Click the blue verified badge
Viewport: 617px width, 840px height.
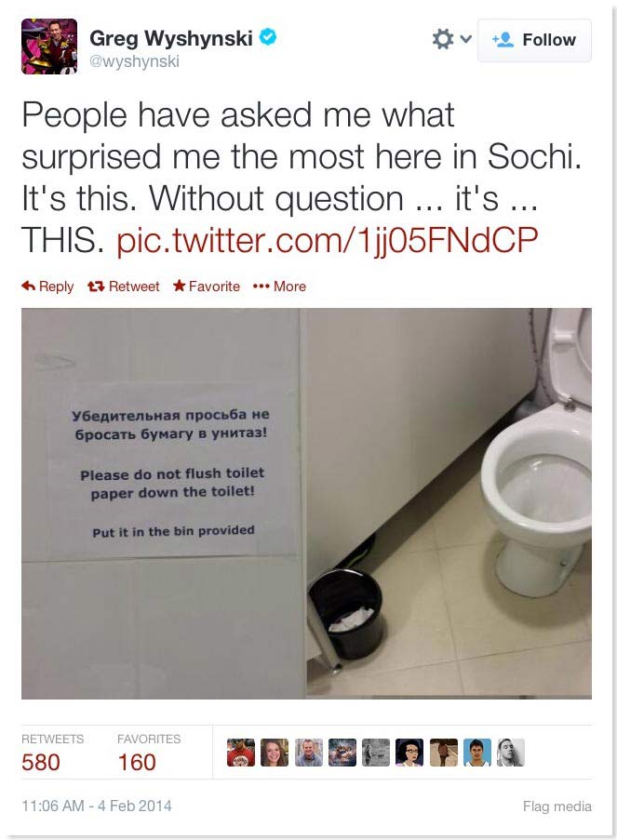[268, 37]
